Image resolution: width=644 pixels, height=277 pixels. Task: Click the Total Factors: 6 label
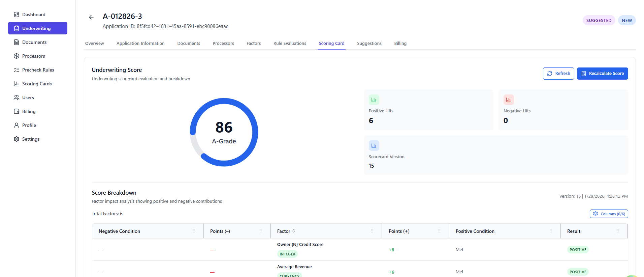click(x=107, y=214)
